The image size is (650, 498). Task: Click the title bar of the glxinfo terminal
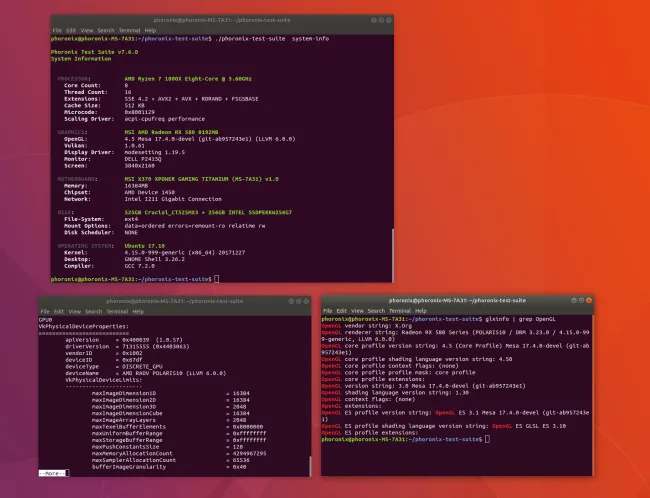tap(455, 300)
